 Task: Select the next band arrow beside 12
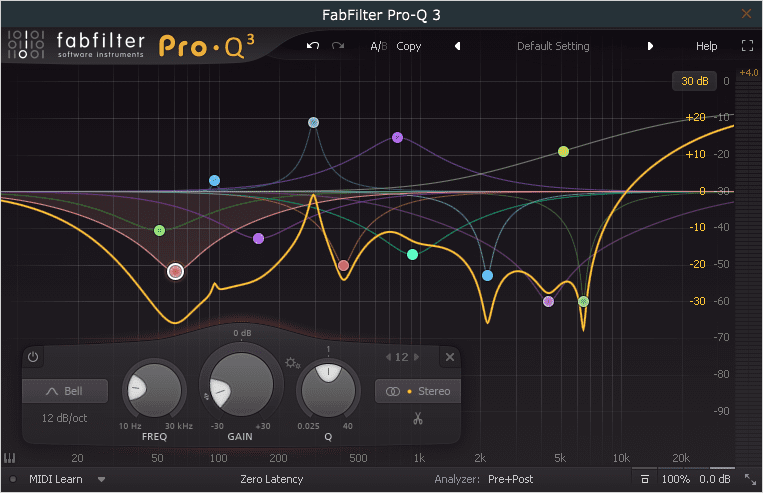417,357
